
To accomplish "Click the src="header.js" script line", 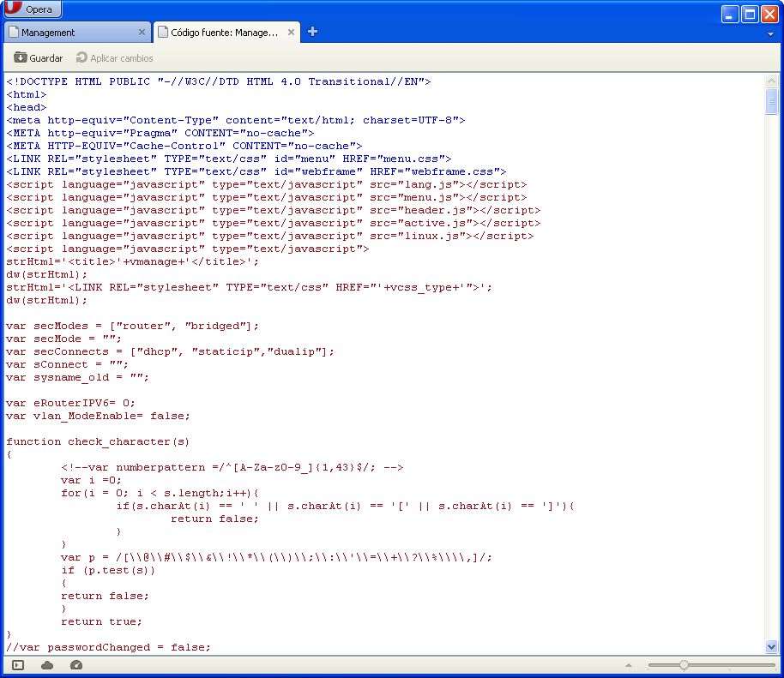I will [x=273, y=210].
